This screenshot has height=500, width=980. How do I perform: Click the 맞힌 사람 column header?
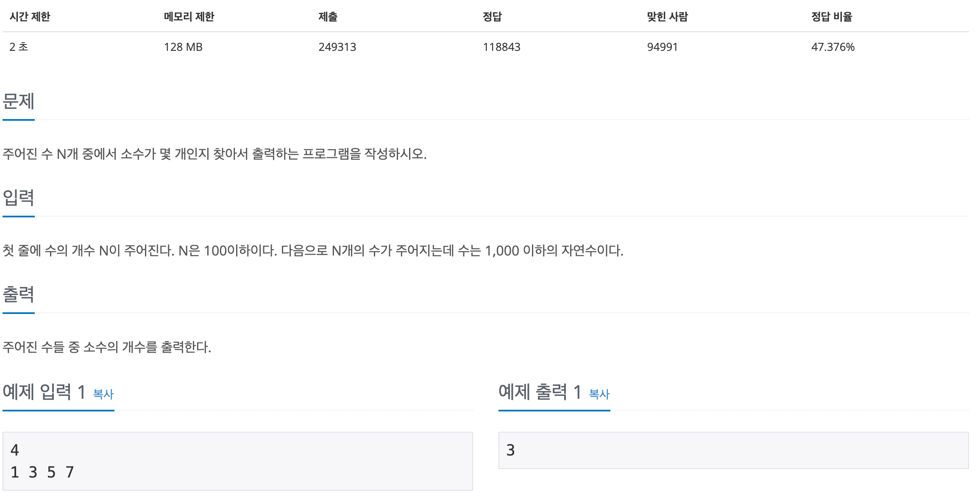(x=668, y=17)
